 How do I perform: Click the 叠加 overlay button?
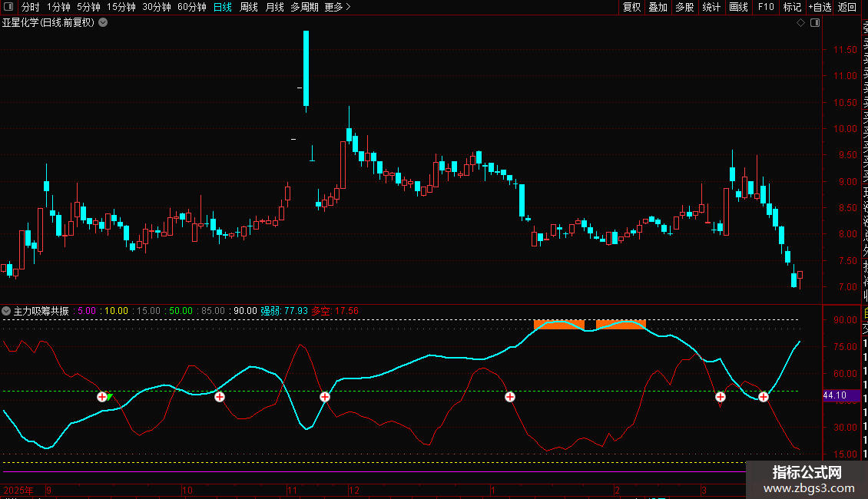tap(658, 7)
